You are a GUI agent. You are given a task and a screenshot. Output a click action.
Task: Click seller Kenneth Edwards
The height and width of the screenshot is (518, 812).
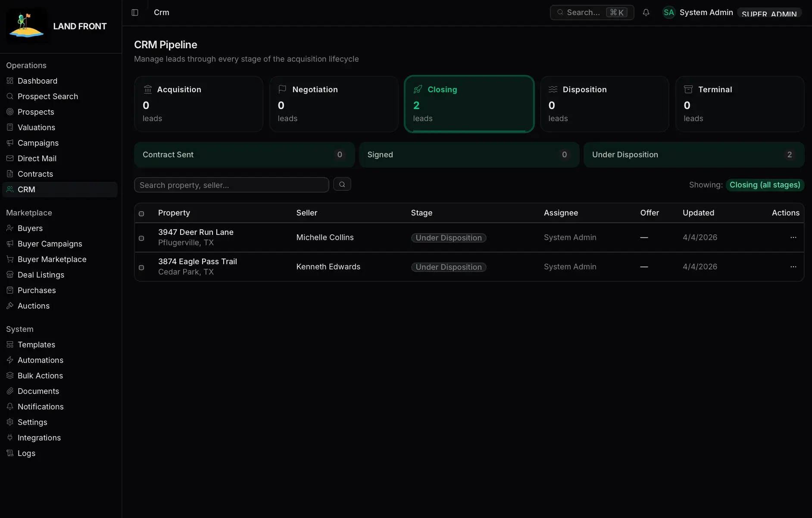click(x=328, y=267)
